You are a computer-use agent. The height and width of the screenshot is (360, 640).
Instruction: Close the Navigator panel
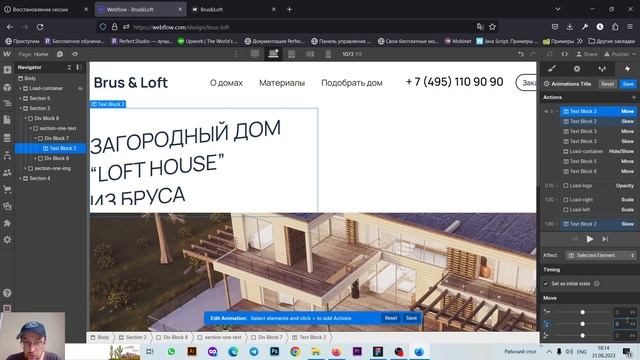pyautogui.click(x=69, y=67)
